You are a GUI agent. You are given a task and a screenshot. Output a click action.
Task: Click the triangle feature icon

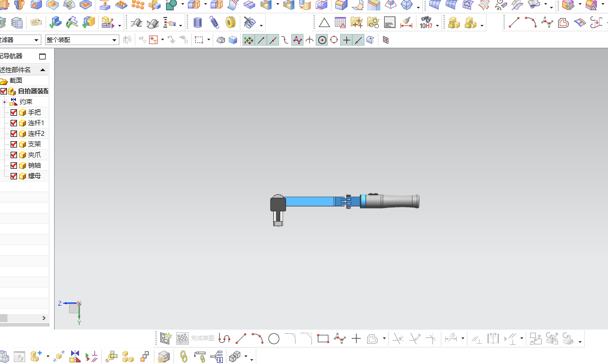coord(324,23)
